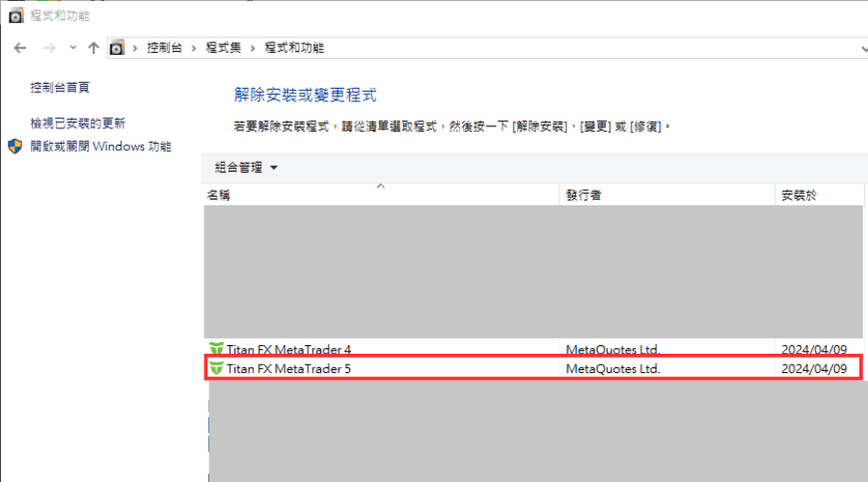Expand the chevron after 程式集 breadcrumb
This screenshot has width=868, height=482.
[253, 48]
